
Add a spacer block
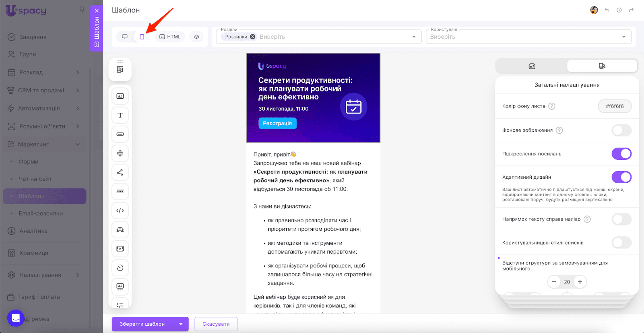pos(120,153)
